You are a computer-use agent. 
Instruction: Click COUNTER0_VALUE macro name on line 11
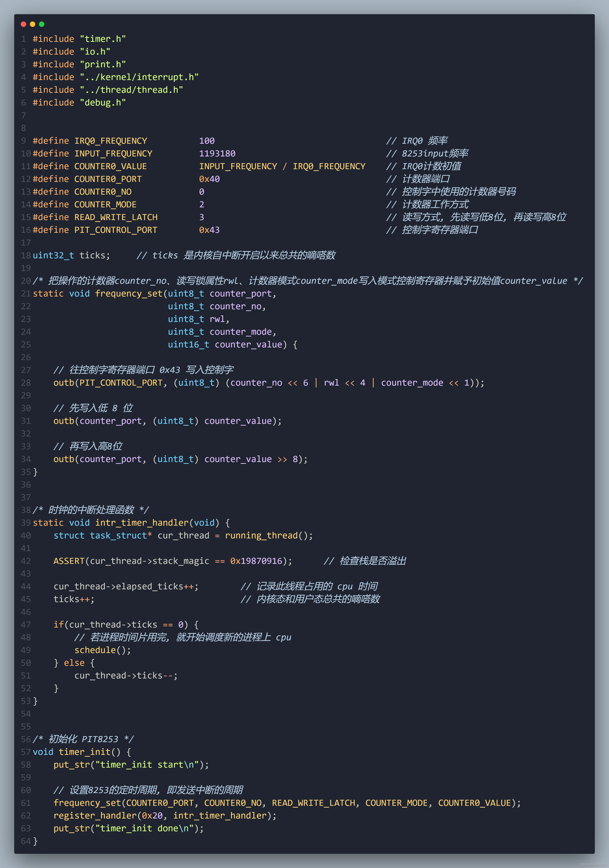pos(111,166)
